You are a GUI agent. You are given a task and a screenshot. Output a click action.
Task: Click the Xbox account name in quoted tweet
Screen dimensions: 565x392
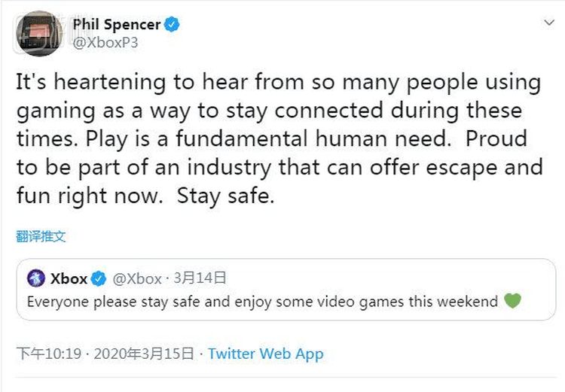pyautogui.click(x=69, y=279)
